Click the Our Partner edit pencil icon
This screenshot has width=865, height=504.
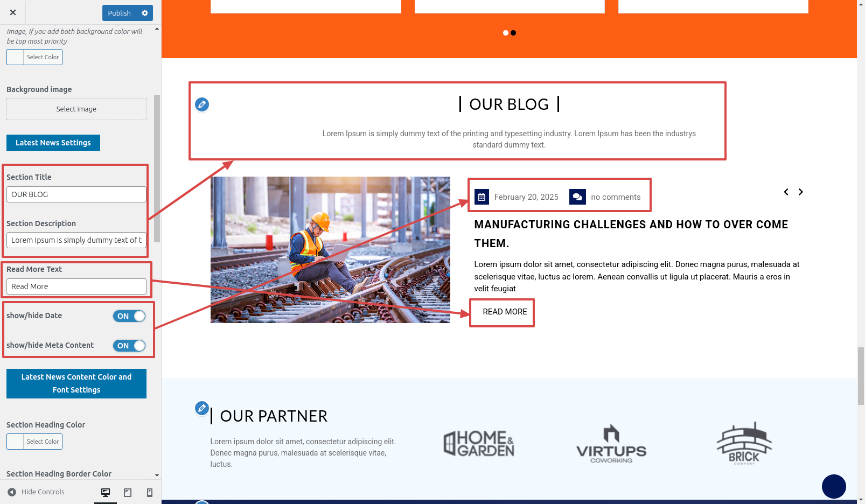202,408
